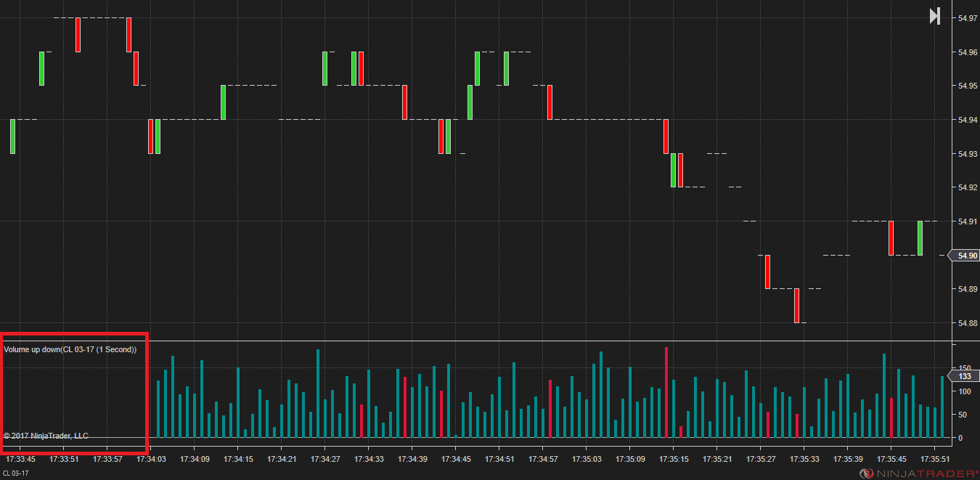This screenshot has width=980, height=480.
Task: Click the 150 volume axis label
Action: click(965, 368)
